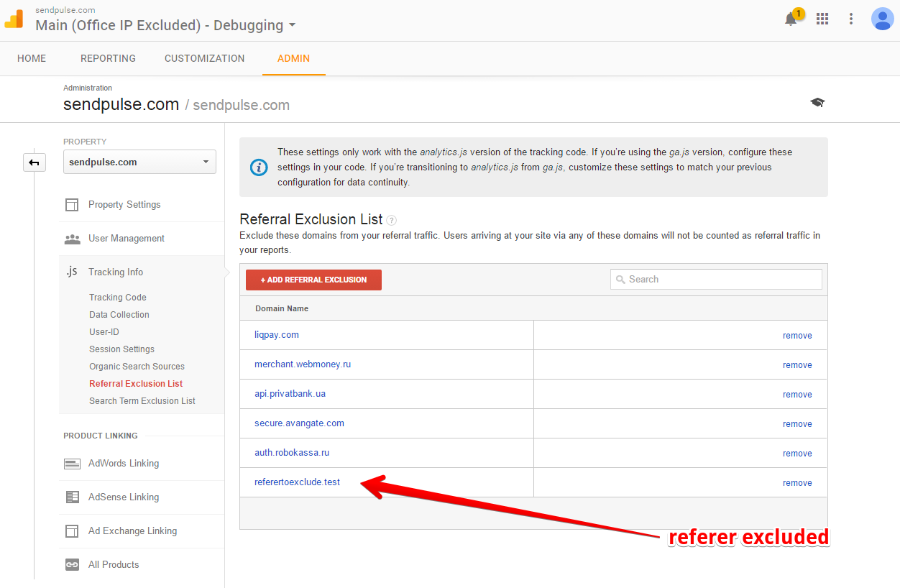Open User Management

[x=127, y=239]
